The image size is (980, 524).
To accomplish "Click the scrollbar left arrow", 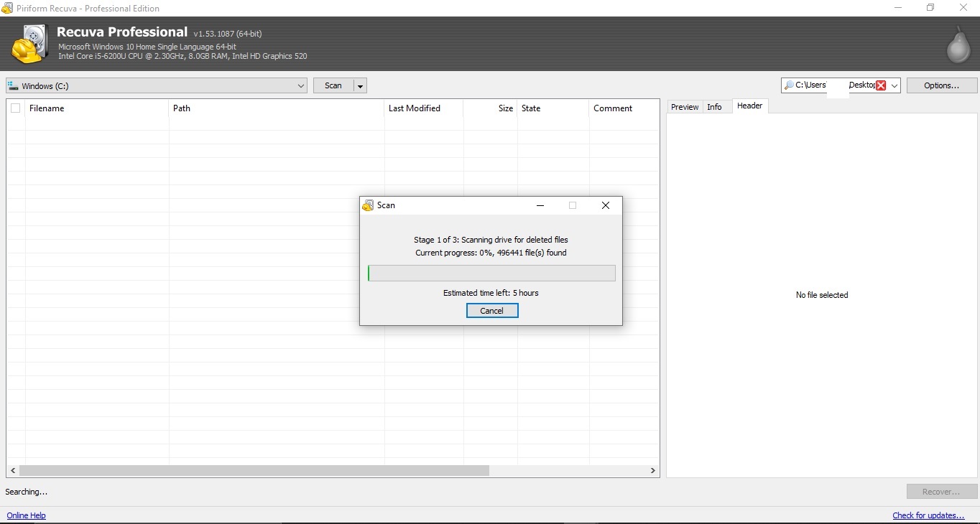I will (12, 471).
